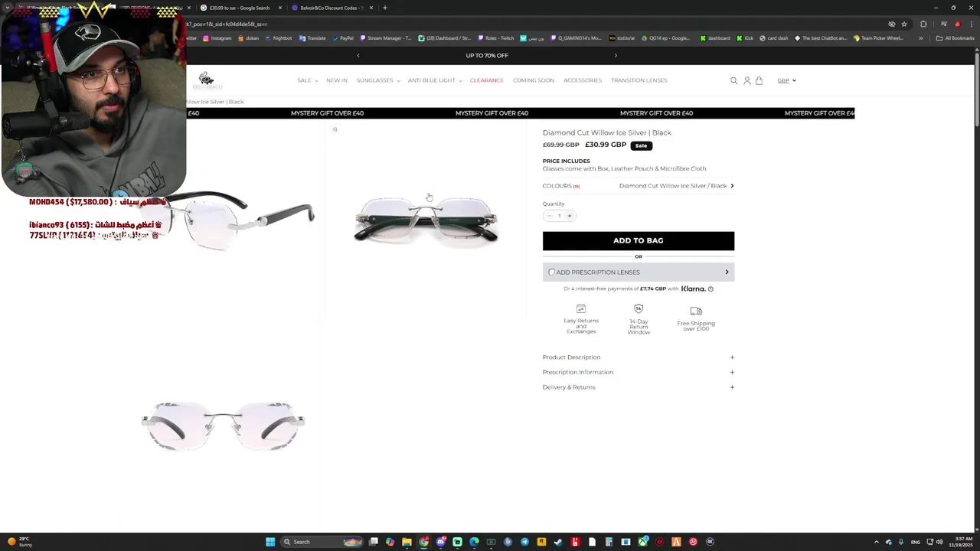The width and height of the screenshot is (980, 551).
Task: Click the Add to Bag button
Action: (639, 240)
